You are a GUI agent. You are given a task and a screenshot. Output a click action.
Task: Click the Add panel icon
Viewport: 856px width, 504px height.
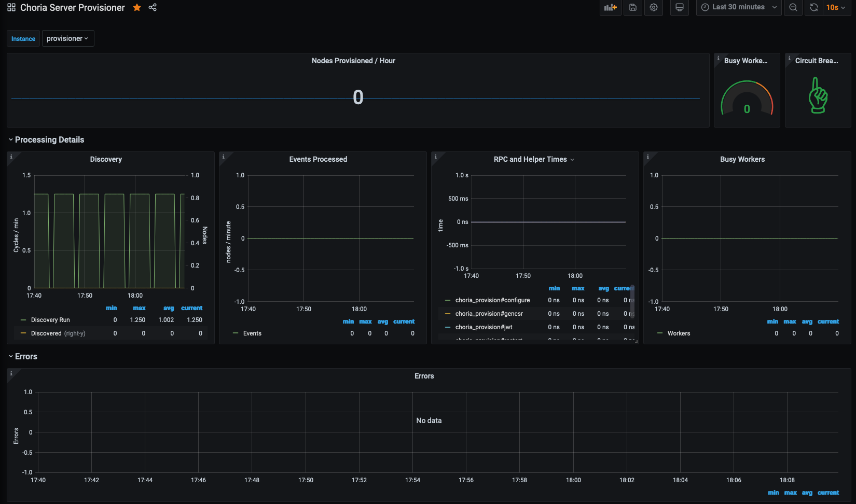coord(611,7)
